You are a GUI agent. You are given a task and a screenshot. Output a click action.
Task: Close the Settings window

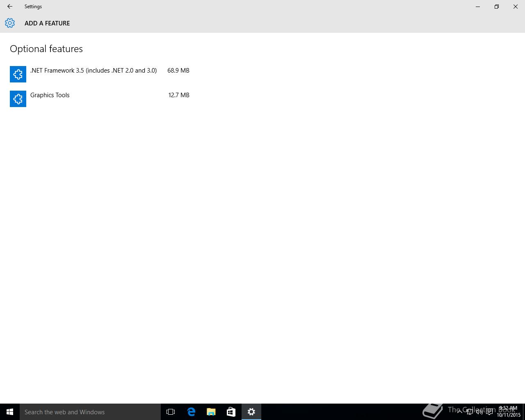516,7
